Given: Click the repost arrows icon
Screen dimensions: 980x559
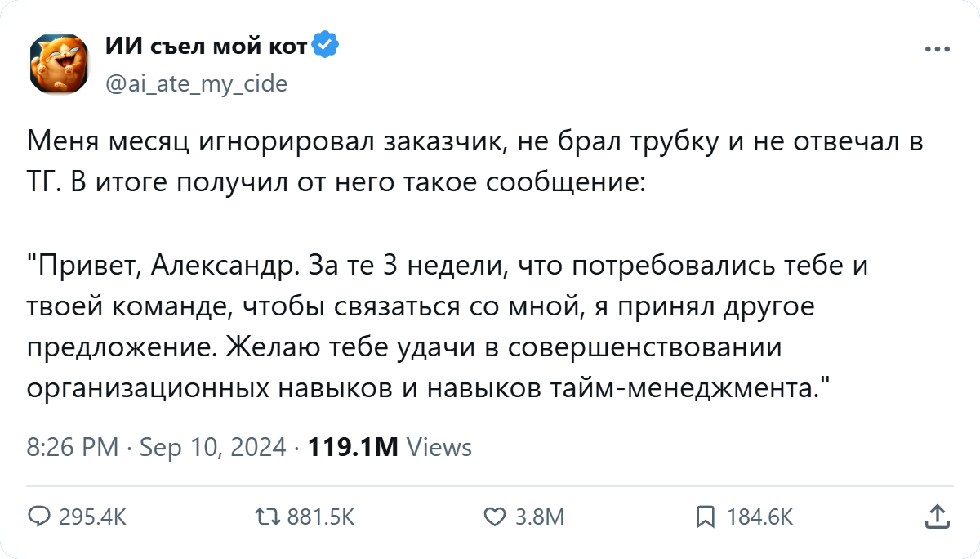Looking at the screenshot, I should [x=266, y=516].
